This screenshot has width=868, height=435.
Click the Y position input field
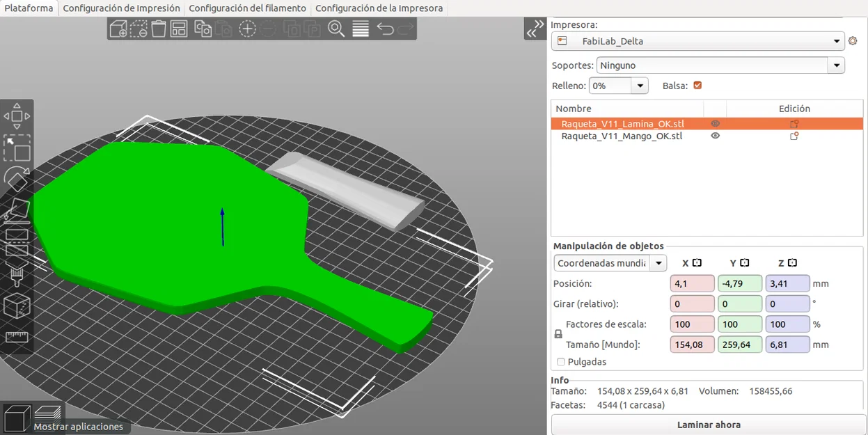[739, 283]
